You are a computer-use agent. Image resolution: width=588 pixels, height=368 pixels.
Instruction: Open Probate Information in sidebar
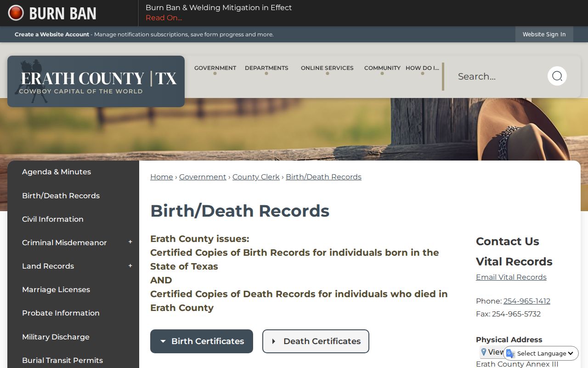coord(61,313)
